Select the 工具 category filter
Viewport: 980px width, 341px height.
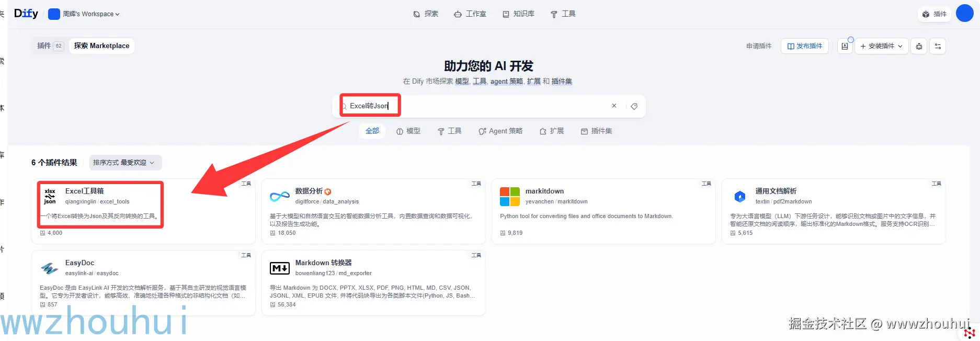point(450,131)
